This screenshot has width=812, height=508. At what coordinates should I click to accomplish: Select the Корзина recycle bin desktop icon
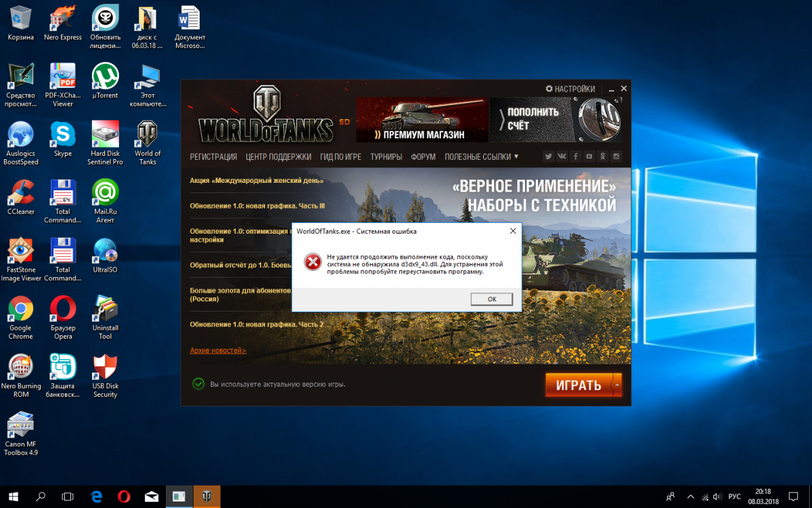(x=21, y=23)
